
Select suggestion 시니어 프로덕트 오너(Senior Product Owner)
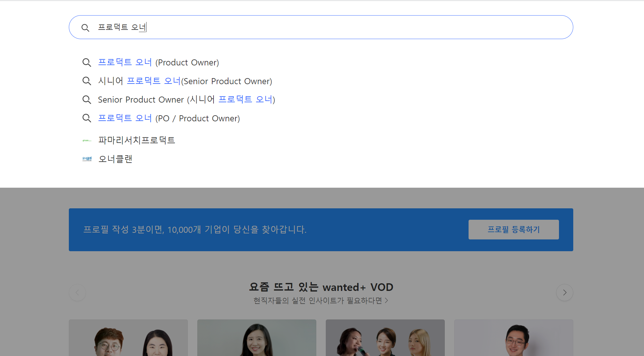[185, 81]
